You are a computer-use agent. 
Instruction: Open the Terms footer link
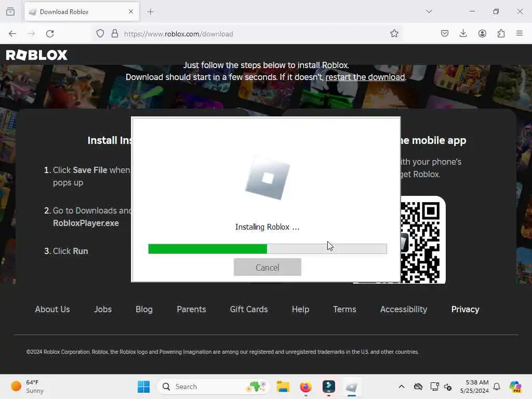click(344, 310)
